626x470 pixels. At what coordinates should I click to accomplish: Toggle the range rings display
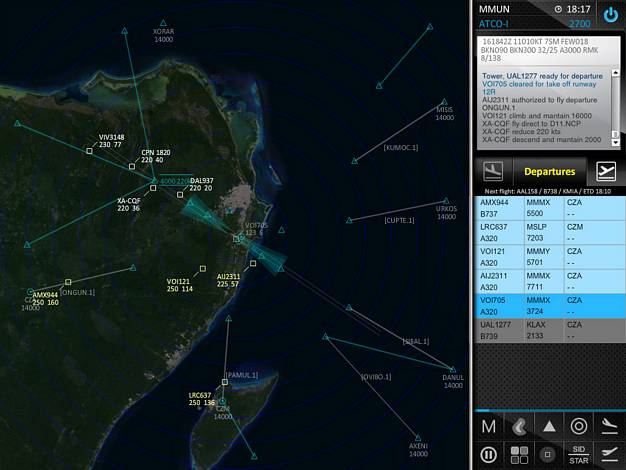(578, 426)
